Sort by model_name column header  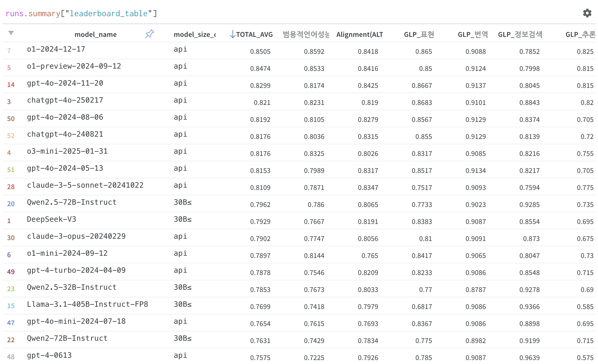tap(96, 35)
